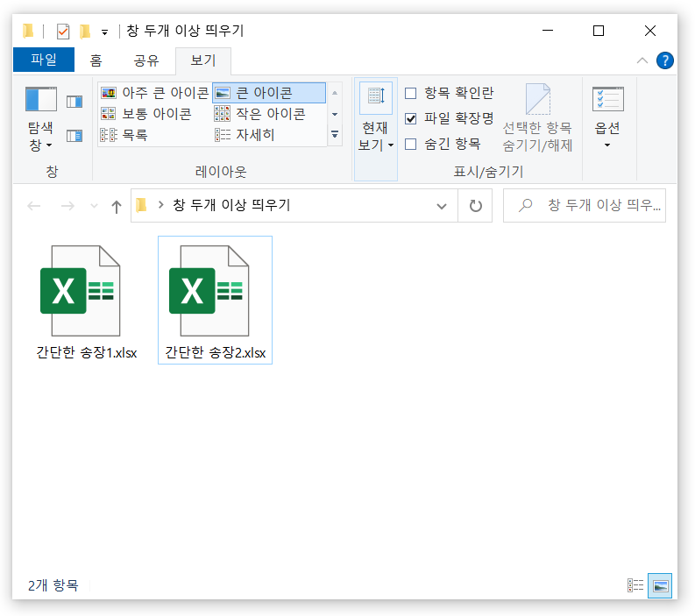The height and width of the screenshot is (616, 695).
Task: Click 창 두개 이상 띄우기 in address bar
Action: (x=231, y=205)
